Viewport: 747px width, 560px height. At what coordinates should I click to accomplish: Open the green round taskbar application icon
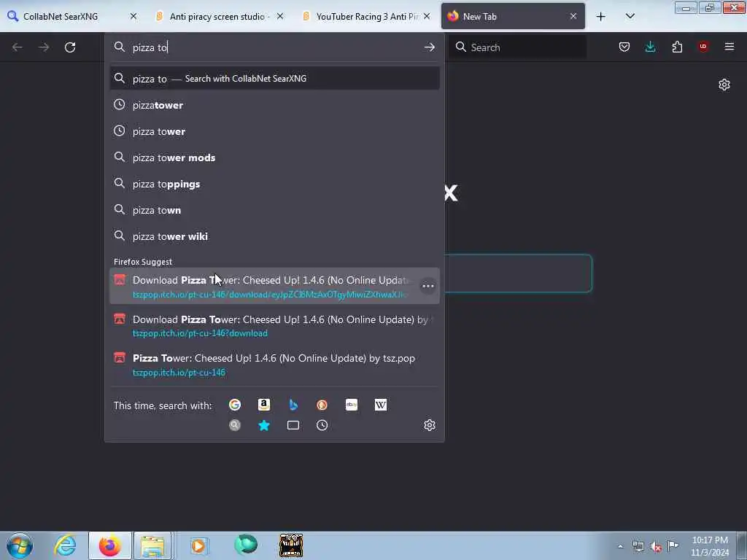tap(246, 545)
